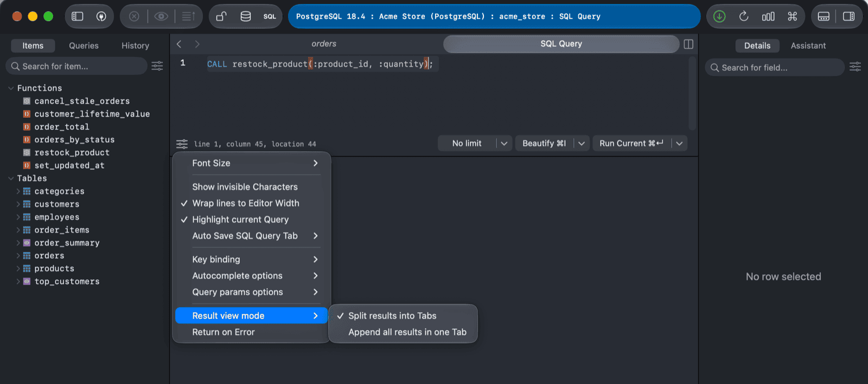This screenshot has height=384, width=868.
Task: Click the unlocked padlock icon
Action: [x=221, y=16]
